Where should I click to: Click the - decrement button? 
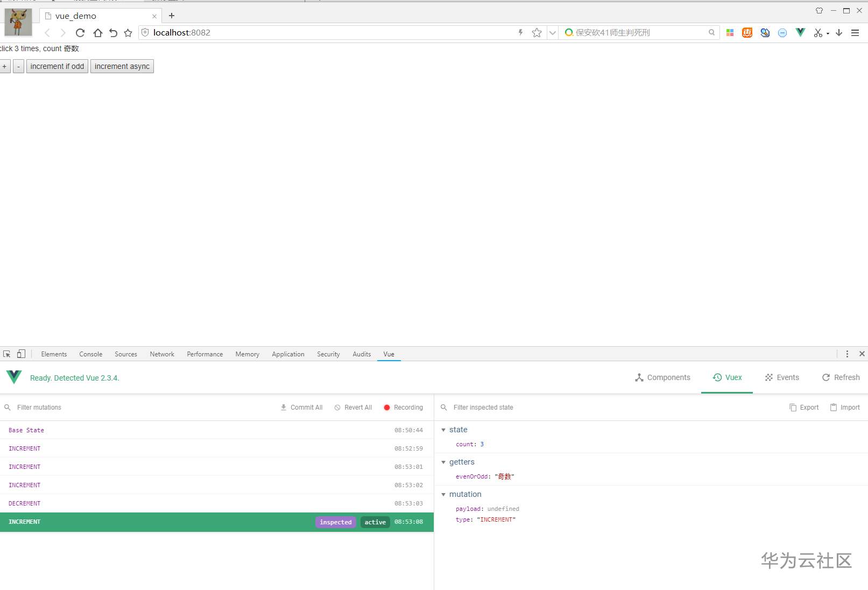click(x=18, y=66)
